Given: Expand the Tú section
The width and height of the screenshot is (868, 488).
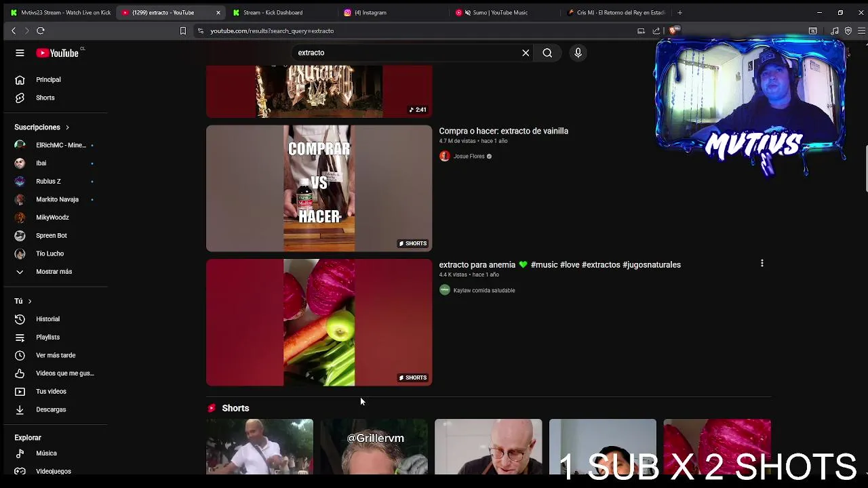Looking at the screenshot, I should [x=23, y=301].
